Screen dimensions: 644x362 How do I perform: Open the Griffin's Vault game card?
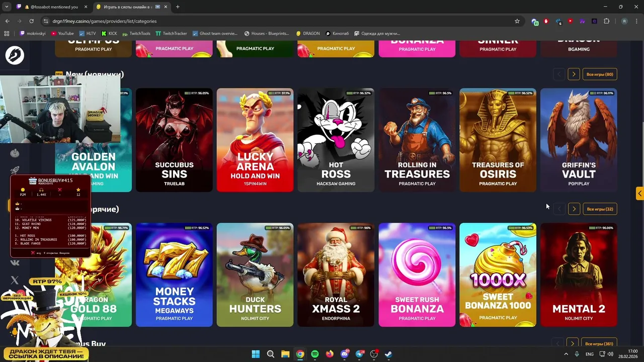[x=579, y=140]
